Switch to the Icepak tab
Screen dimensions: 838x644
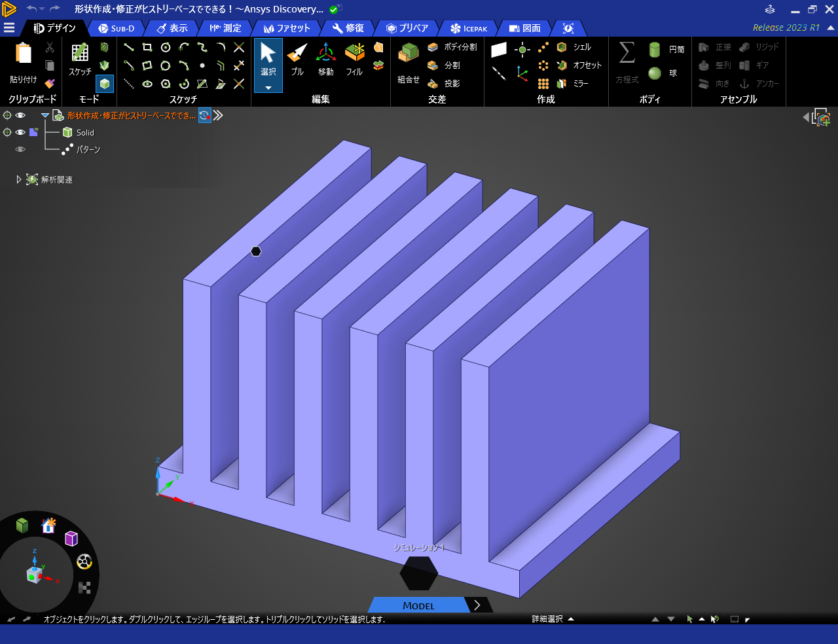coord(469,28)
